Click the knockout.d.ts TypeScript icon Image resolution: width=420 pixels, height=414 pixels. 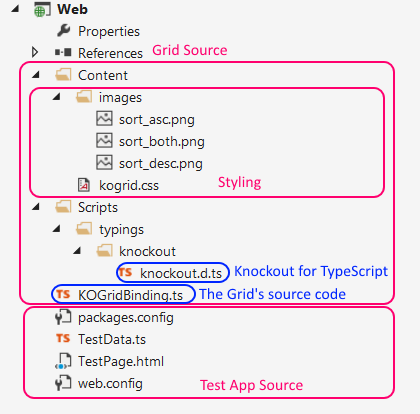tap(126, 272)
